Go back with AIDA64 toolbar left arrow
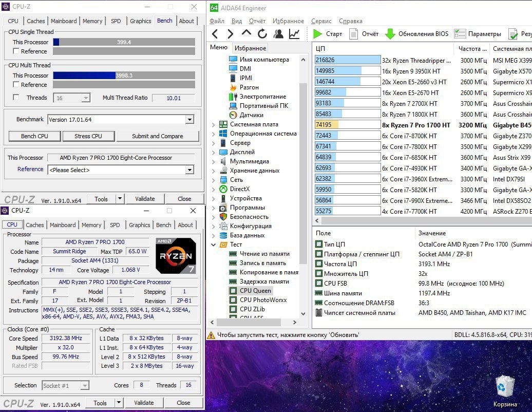532x412 pixels. pos(215,33)
